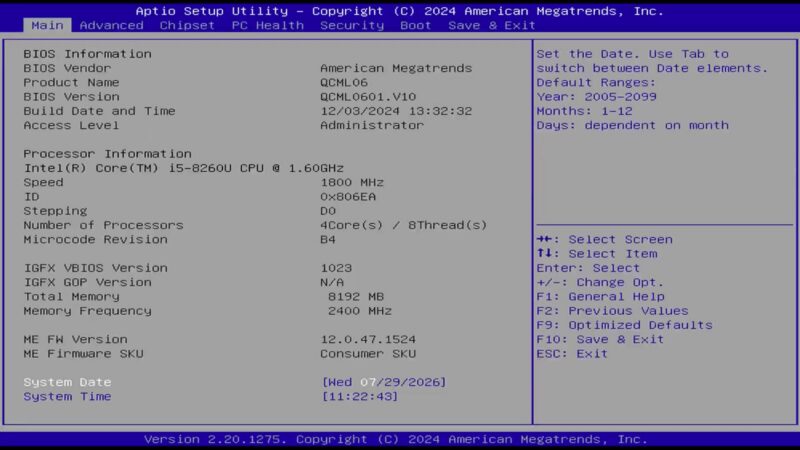The width and height of the screenshot is (800, 450).
Task: Click the Version 2.20.1275 footer text
Action: (x=395, y=439)
